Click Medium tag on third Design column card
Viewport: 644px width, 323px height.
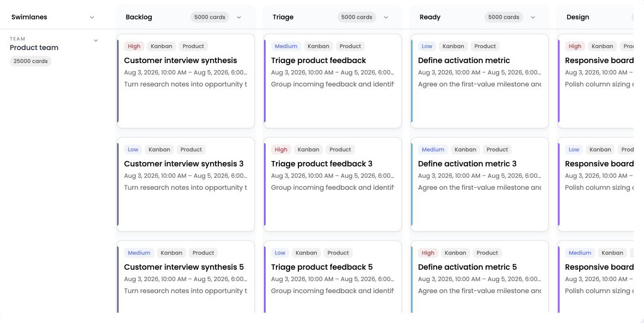(580, 253)
